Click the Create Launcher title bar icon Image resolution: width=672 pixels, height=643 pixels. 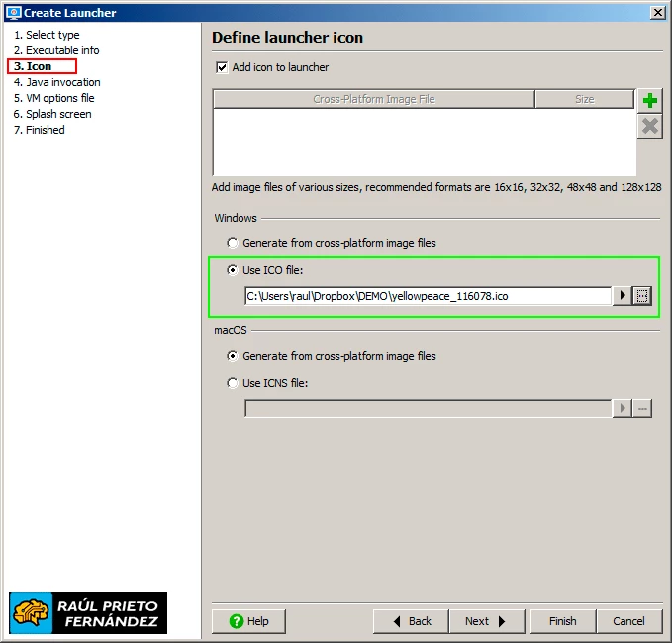click(x=13, y=13)
